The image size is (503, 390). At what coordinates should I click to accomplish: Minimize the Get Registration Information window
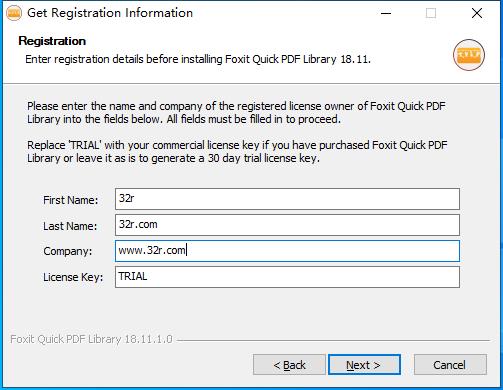(x=386, y=13)
